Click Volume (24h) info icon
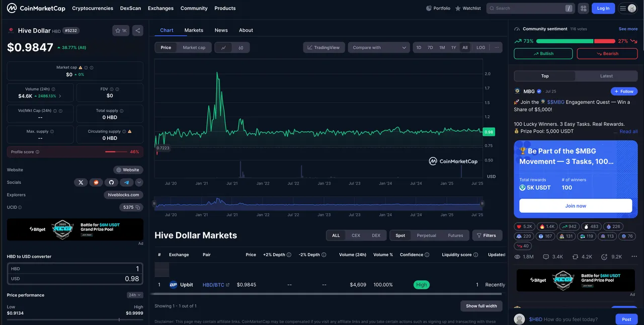This screenshot has height=325, width=644. [x=54, y=89]
